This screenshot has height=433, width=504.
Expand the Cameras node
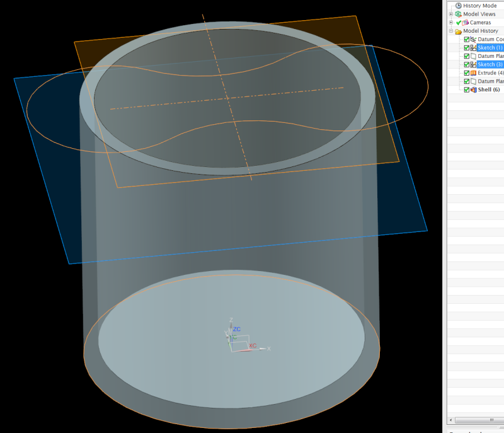(451, 23)
